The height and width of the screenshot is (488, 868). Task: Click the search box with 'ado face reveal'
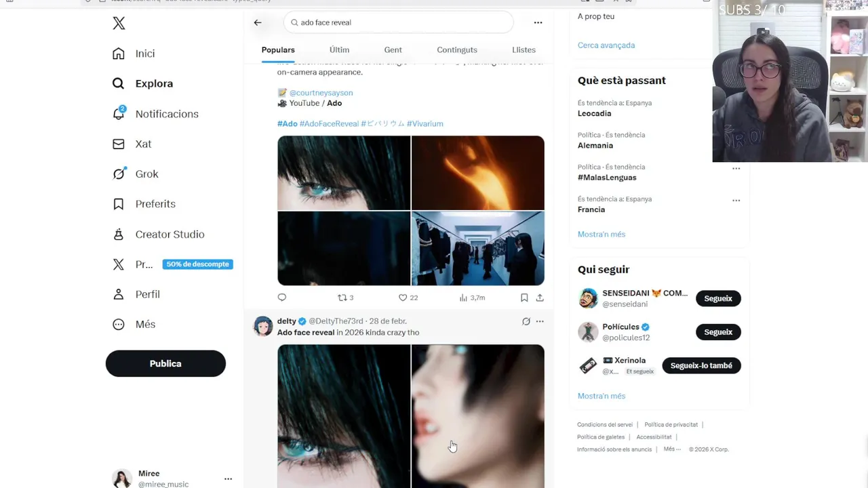(x=399, y=22)
